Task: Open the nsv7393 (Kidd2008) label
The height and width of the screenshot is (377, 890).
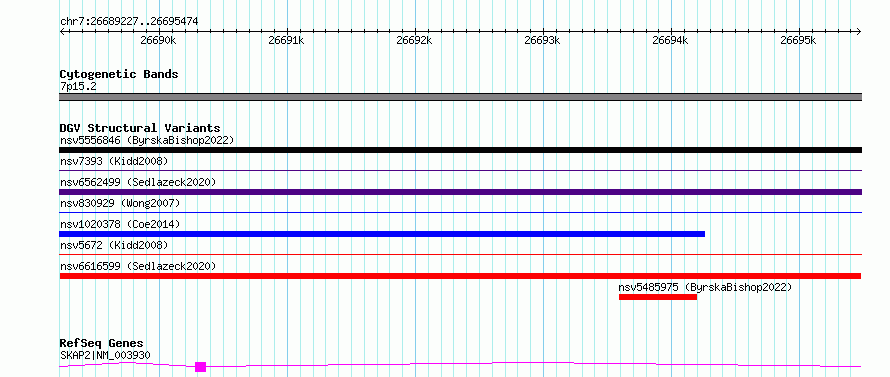Action: click(114, 161)
